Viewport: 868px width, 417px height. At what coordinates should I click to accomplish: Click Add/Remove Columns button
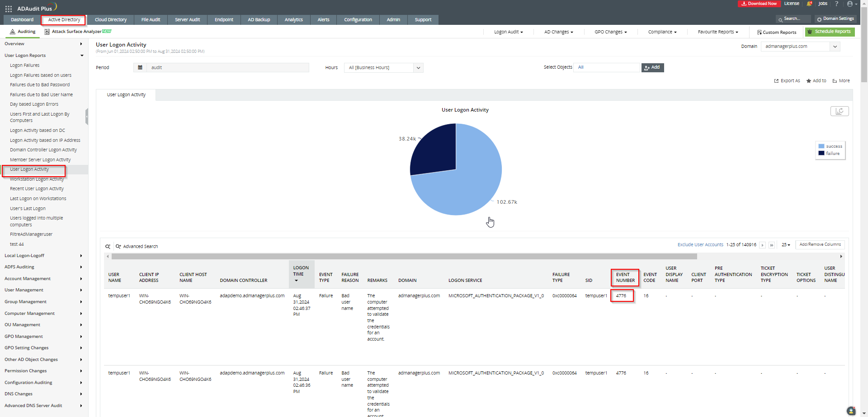(820, 244)
